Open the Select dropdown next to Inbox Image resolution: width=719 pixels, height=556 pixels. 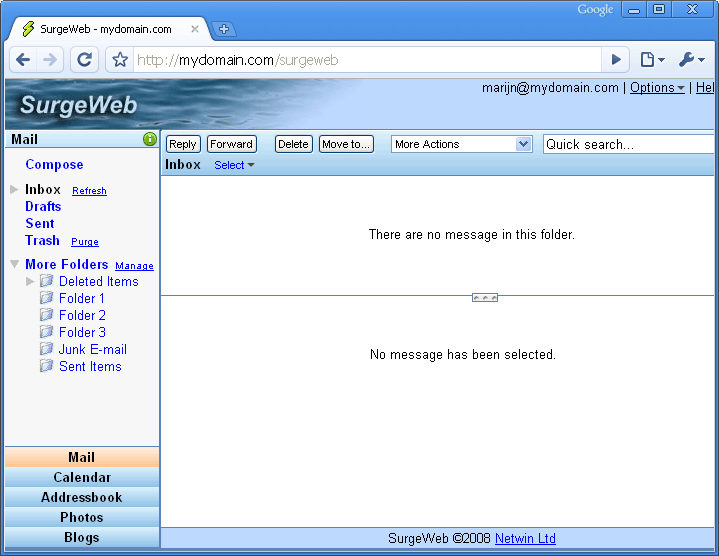234,165
